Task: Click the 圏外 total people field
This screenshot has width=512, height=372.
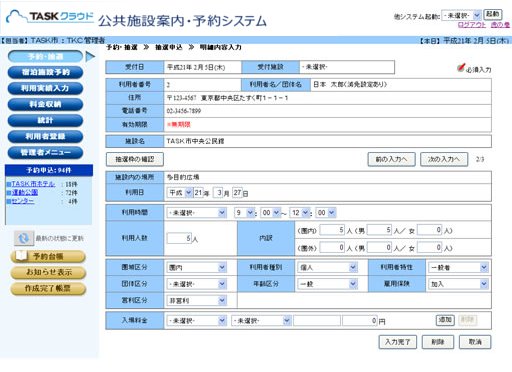Action: [332, 248]
